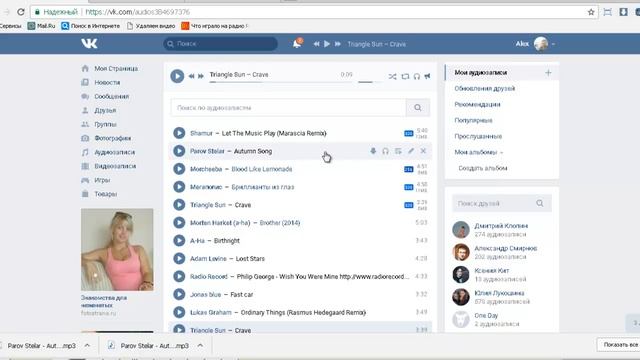Image resolution: width=640 pixels, height=360 pixels.
Task: Click the audio search field
Action: [x=288, y=108]
